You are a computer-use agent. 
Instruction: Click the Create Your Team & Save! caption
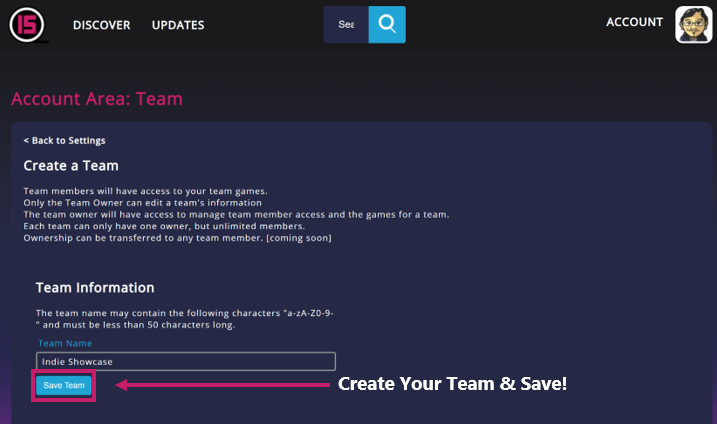tap(452, 384)
